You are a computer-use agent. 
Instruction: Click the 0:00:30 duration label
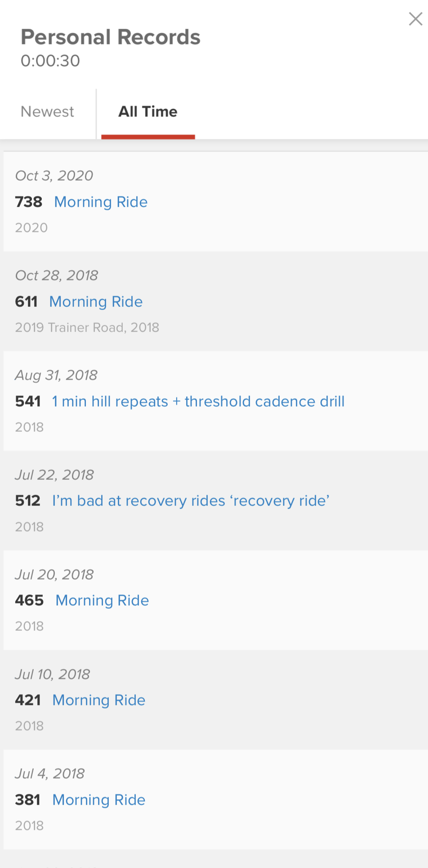50,61
